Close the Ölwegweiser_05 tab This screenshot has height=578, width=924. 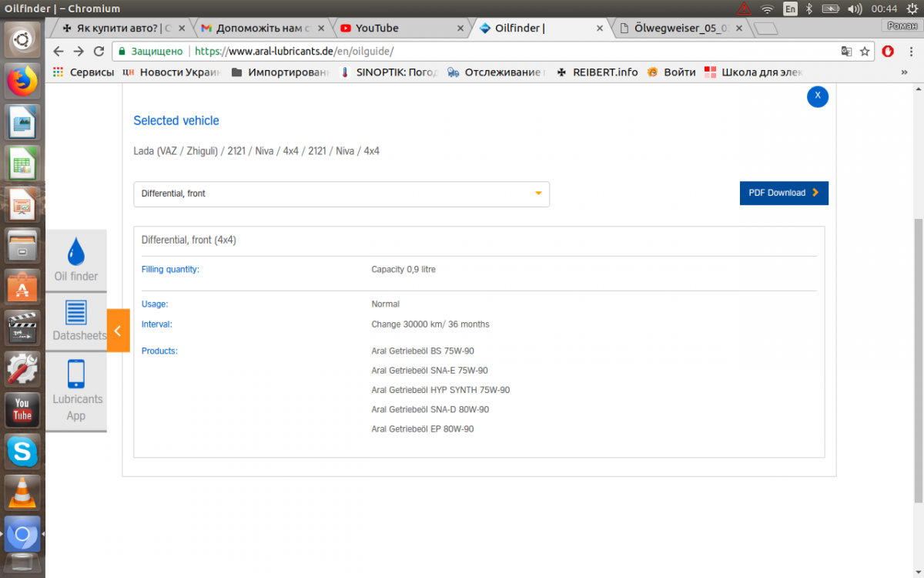click(738, 29)
